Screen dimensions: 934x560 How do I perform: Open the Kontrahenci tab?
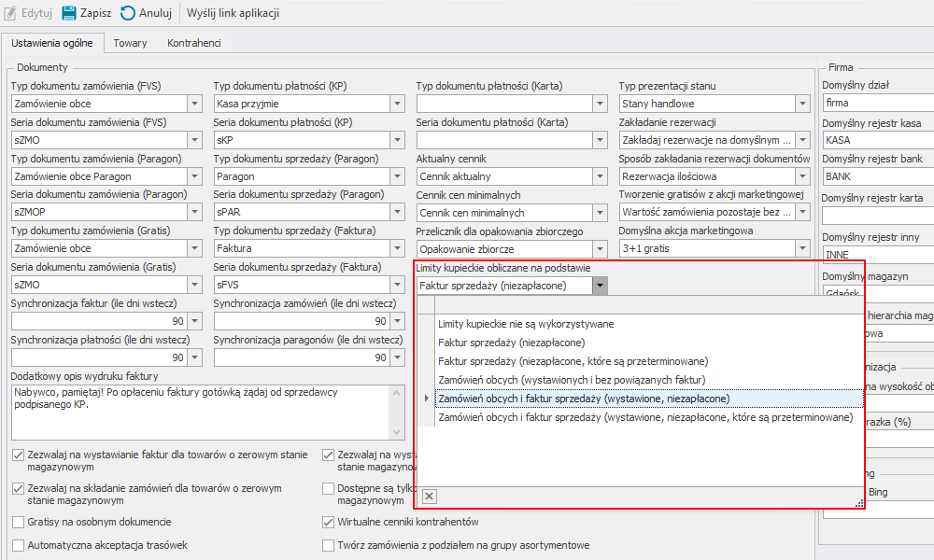(193, 43)
